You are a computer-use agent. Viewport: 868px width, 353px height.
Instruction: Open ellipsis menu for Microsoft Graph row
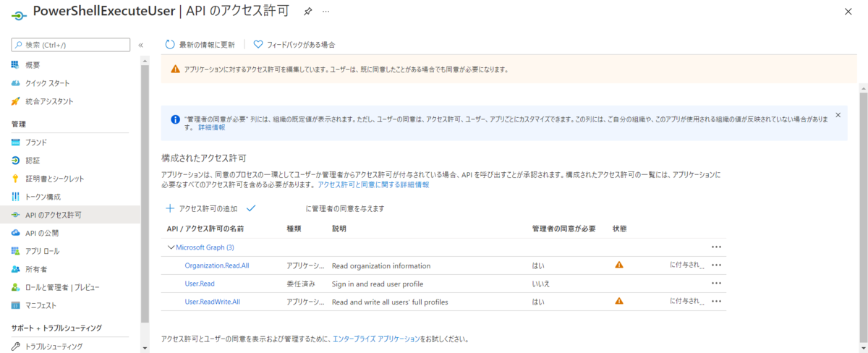tap(717, 247)
